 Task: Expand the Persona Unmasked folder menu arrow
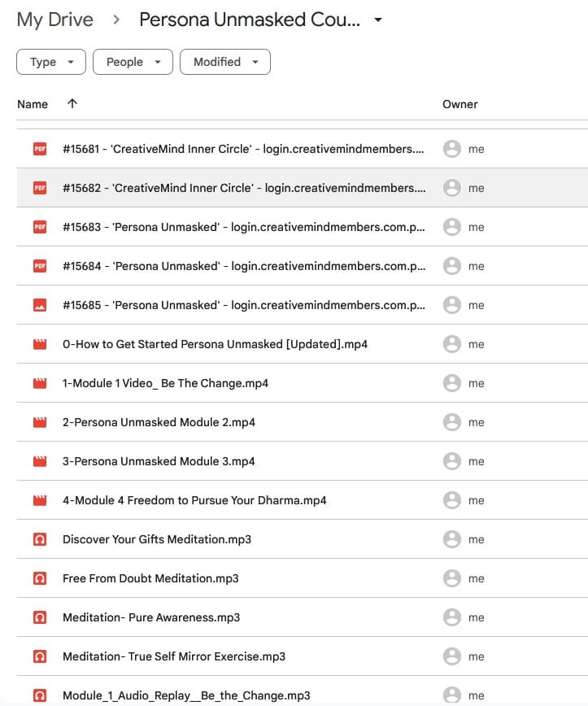tap(378, 20)
